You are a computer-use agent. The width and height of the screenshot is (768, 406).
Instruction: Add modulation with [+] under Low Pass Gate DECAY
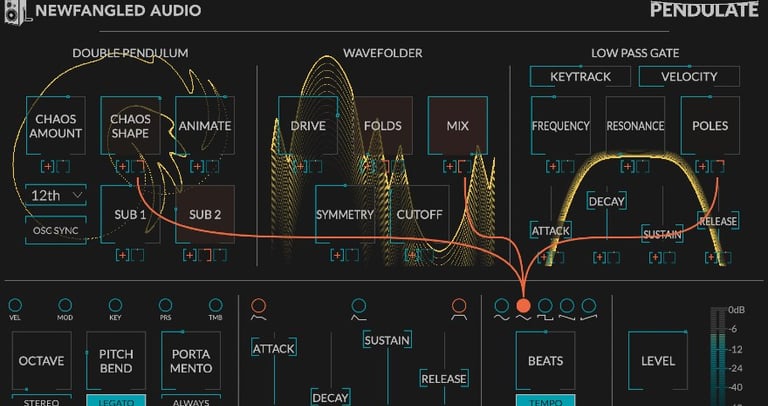[x=600, y=257]
